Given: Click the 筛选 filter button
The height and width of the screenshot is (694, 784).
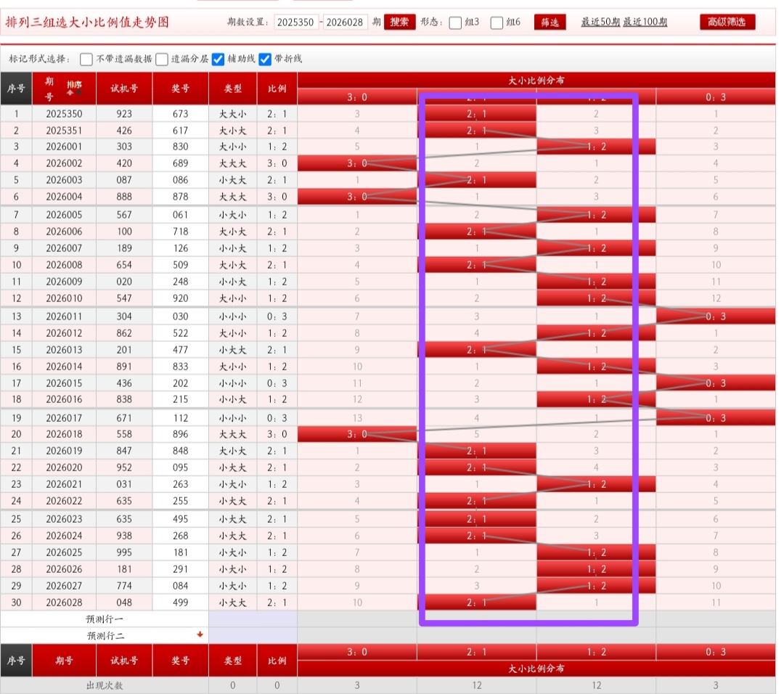Looking at the screenshot, I should coord(550,22).
